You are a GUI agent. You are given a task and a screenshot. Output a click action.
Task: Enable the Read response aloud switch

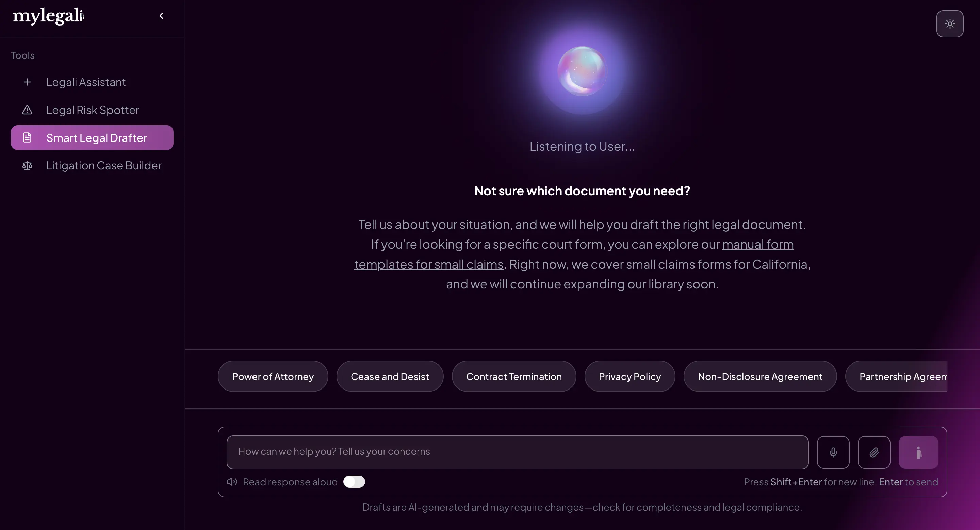354,482
